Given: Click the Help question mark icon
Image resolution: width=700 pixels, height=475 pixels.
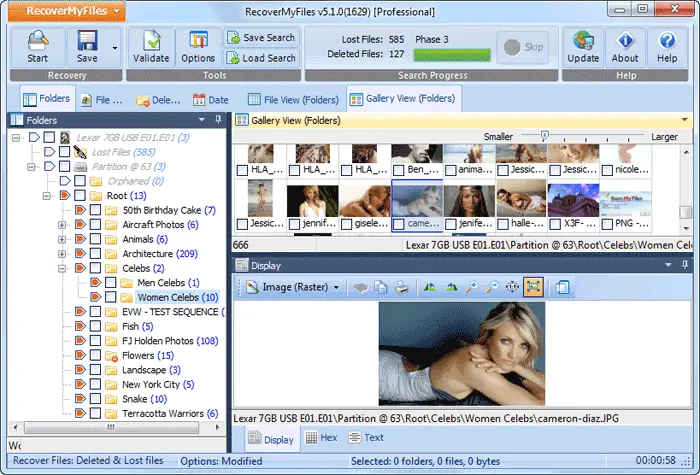Looking at the screenshot, I should [x=667, y=45].
